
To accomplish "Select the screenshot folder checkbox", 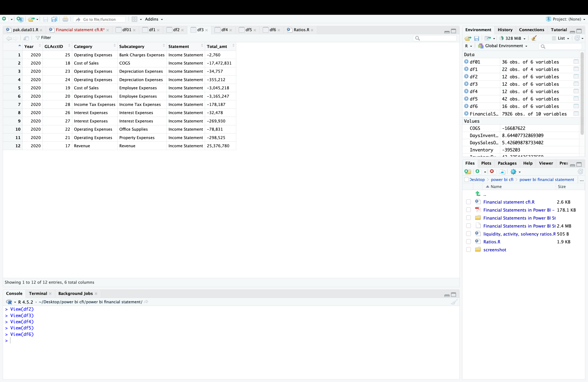I will [468, 250].
